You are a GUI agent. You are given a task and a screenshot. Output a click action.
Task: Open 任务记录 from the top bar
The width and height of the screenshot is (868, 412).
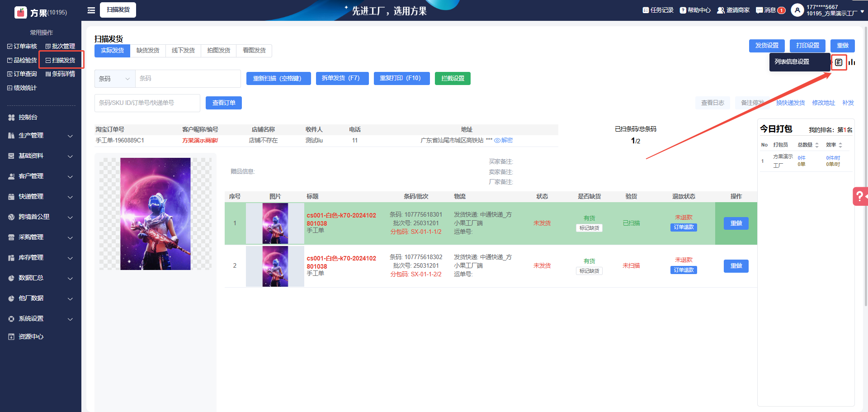coord(658,10)
